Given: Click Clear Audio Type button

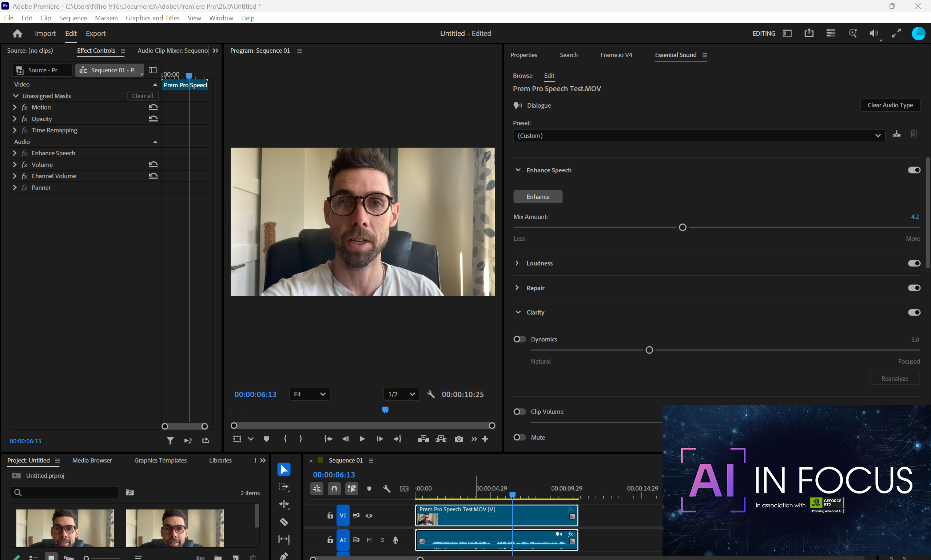Looking at the screenshot, I should pos(890,105).
